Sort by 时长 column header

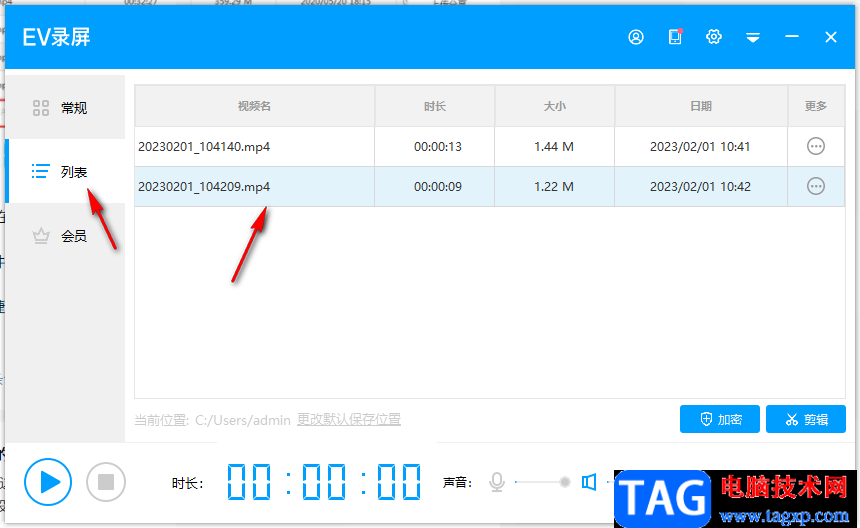pos(434,106)
